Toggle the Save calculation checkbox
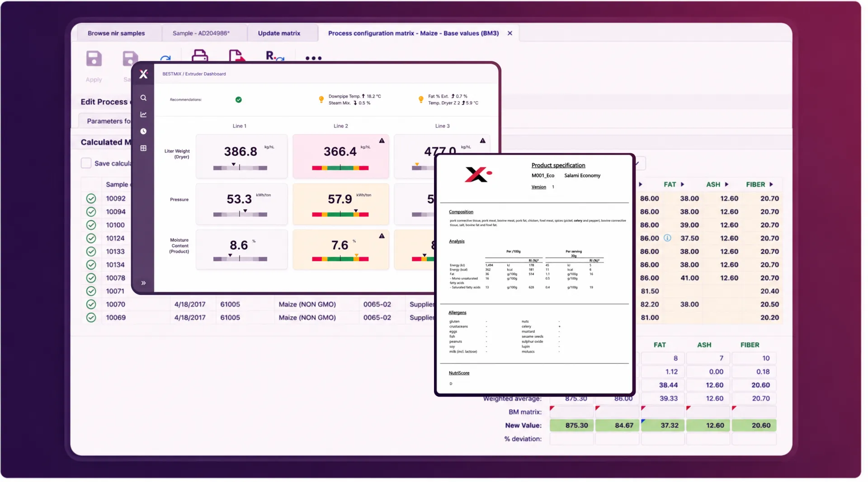868x482 pixels. point(86,163)
